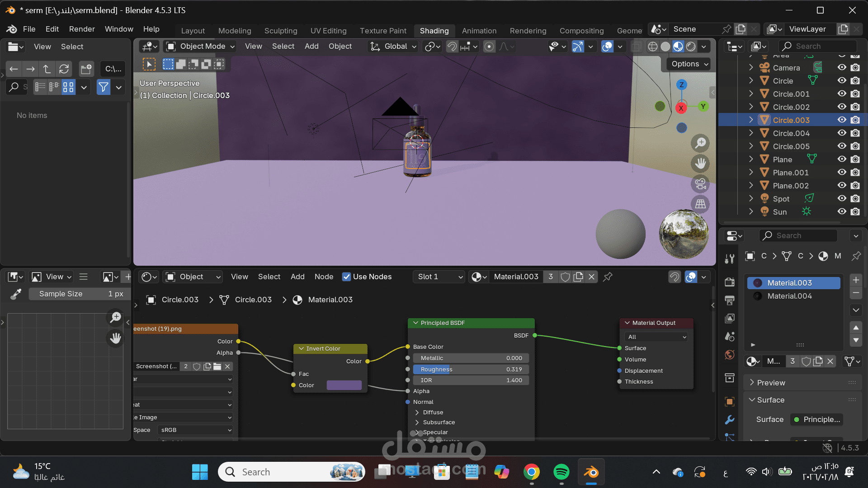The image size is (868, 488).
Task: Click the Invert Color node color swatch
Action: coord(344,385)
